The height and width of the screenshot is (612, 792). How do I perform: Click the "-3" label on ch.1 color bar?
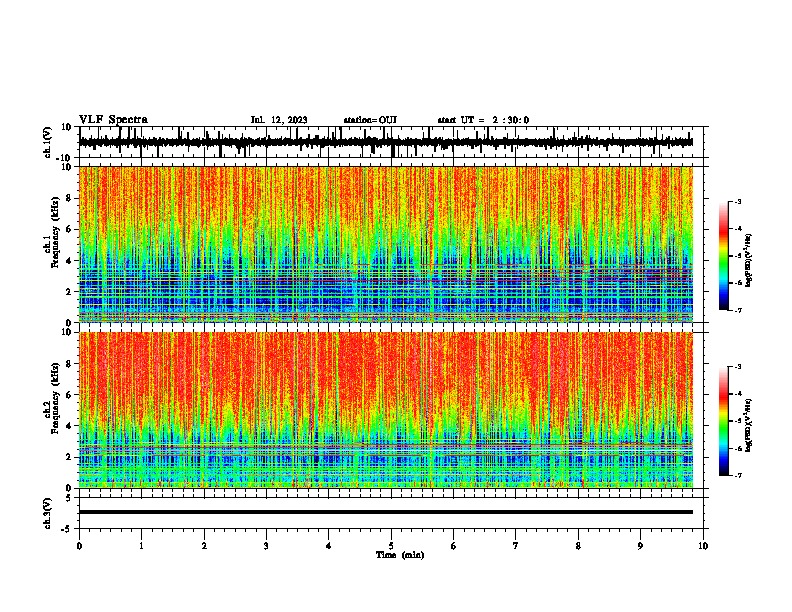[x=737, y=201]
